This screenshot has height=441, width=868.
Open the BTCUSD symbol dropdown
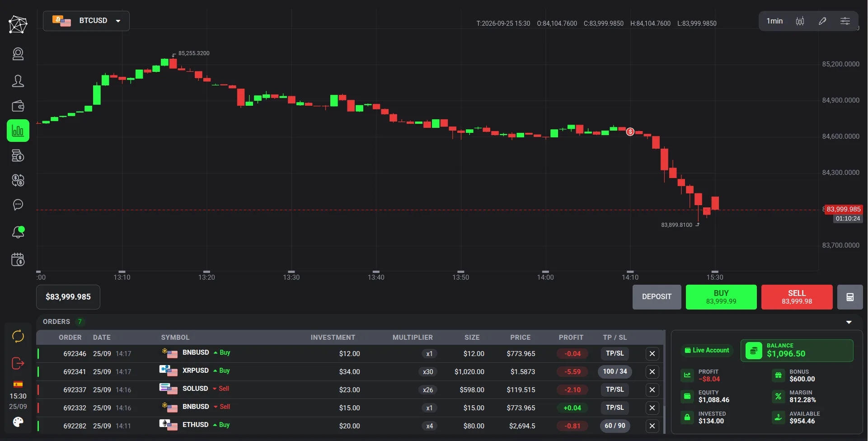[x=86, y=21]
